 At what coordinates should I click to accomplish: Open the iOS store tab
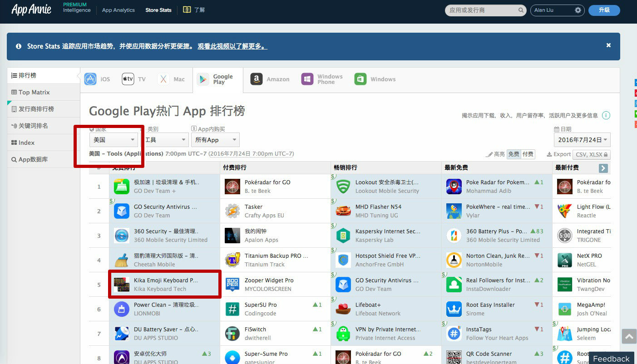coord(97,79)
